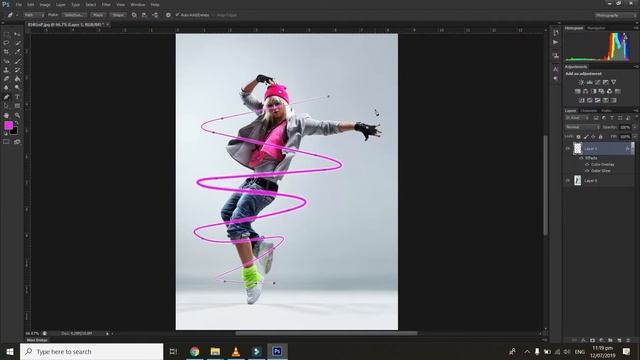Select the Dodge tool

click(x=17, y=88)
